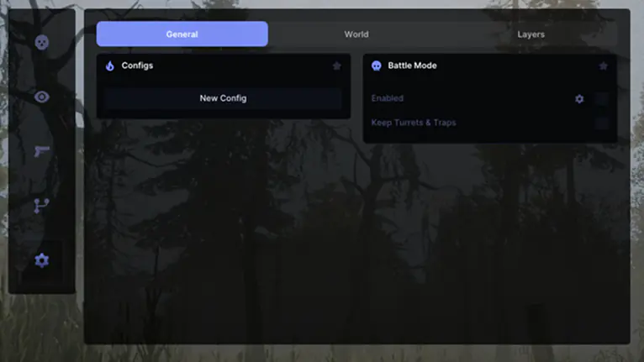Image resolution: width=644 pixels, height=362 pixels.
Task: Open the pistol weapon sidebar section
Action: tap(41, 151)
